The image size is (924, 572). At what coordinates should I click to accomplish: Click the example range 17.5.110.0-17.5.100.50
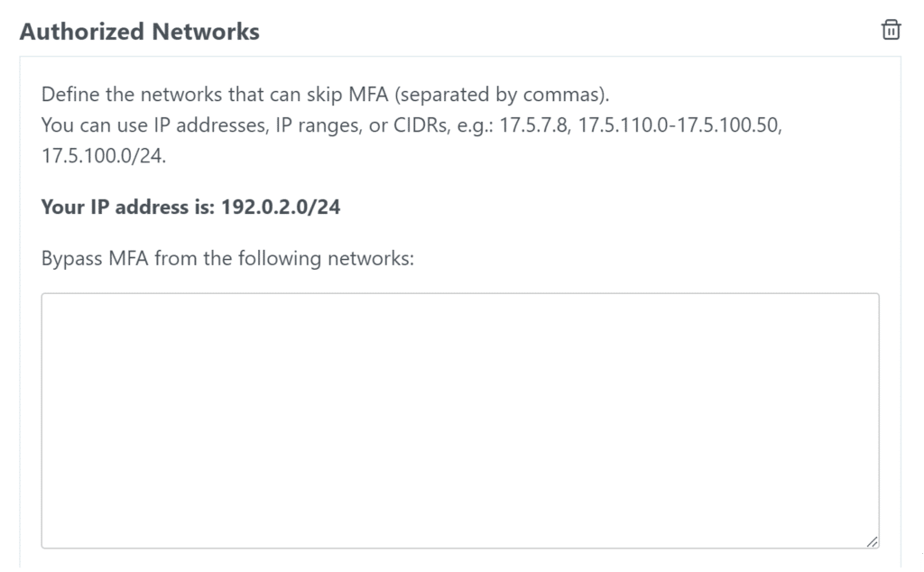pyautogui.click(x=678, y=125)
